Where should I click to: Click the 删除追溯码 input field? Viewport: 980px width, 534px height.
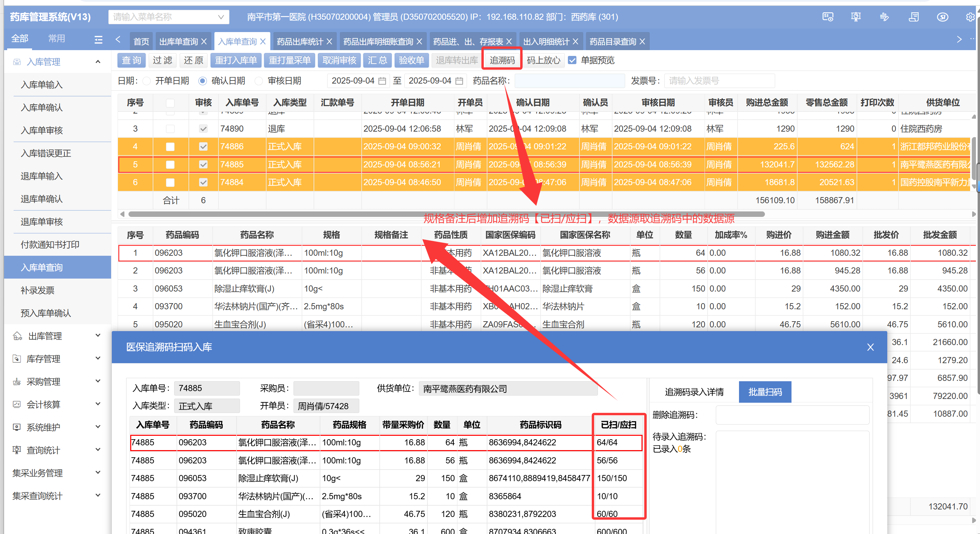click(792, 415)
